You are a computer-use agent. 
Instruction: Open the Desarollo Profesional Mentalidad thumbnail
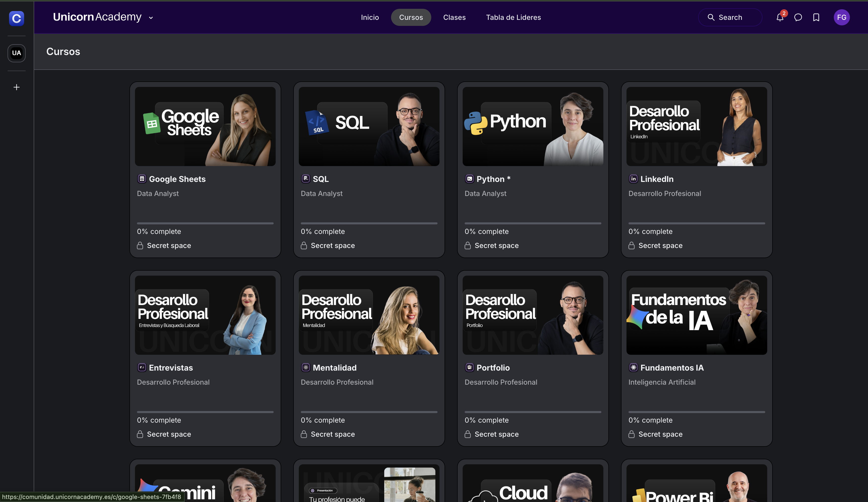click(369, 315)
